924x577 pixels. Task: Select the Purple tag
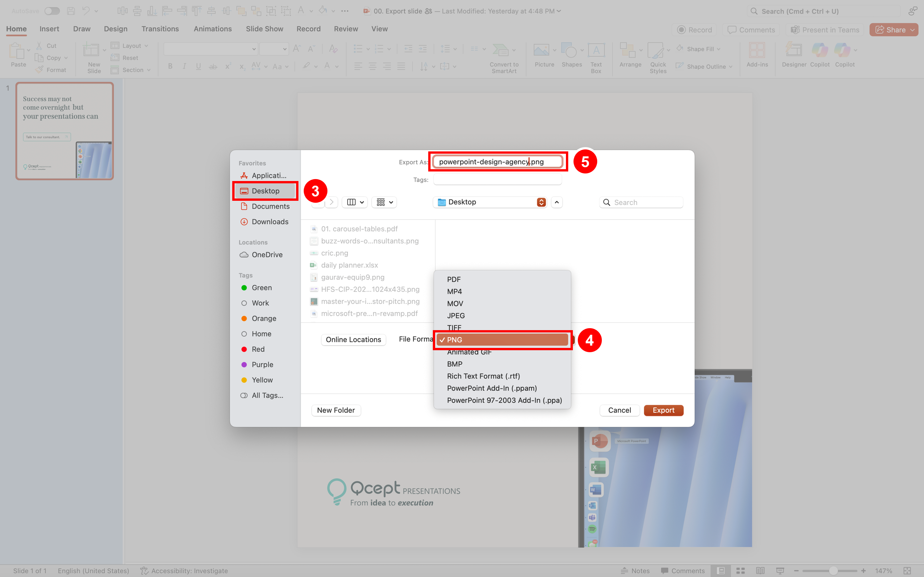262,364
